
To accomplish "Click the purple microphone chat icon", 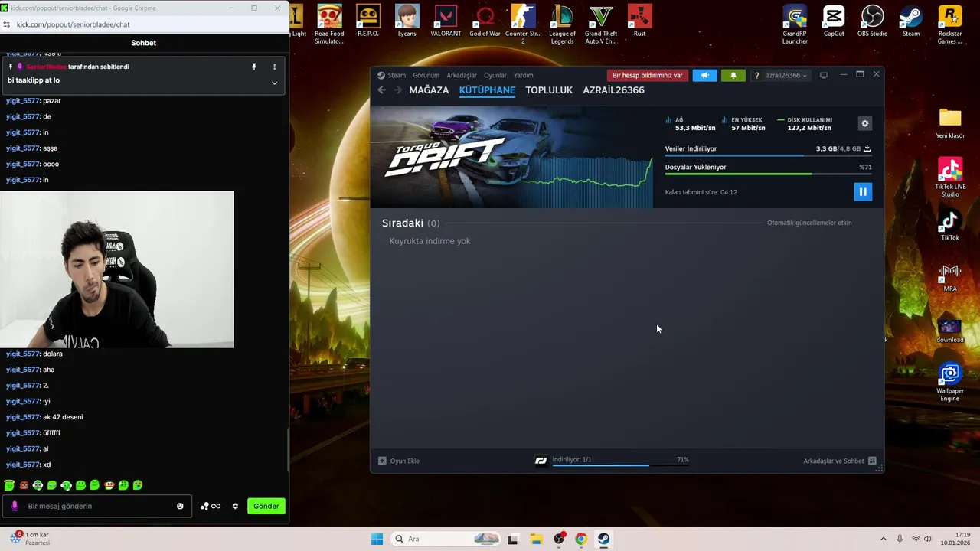I will 15,506.
